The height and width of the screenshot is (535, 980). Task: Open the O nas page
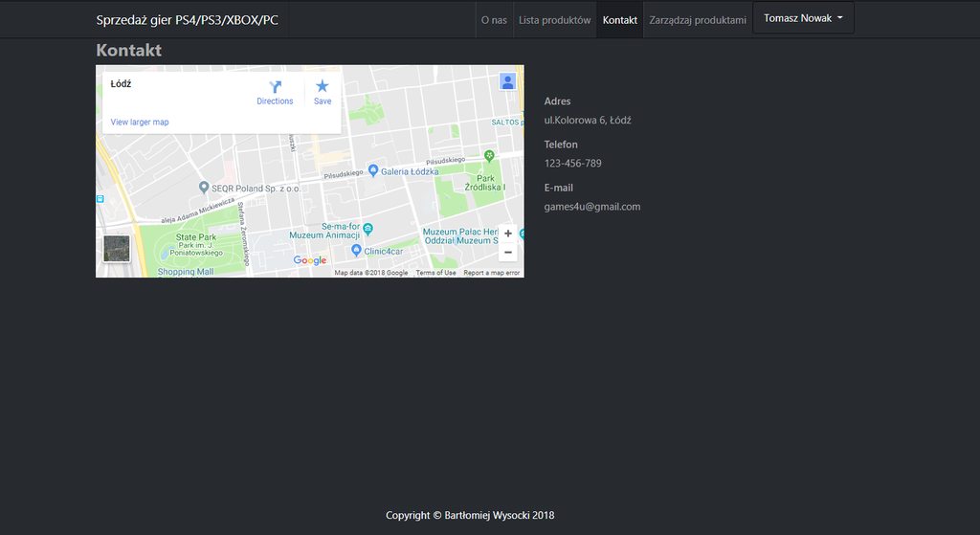pyautogui.click(x=494, y=20)
